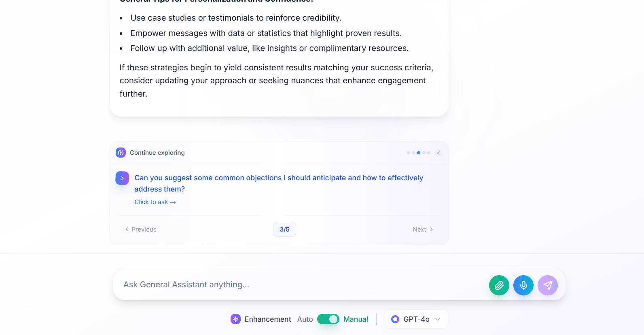Select the Manual enhancement label
This screenshot has width=644, height=335.
(x=356, y=319)
